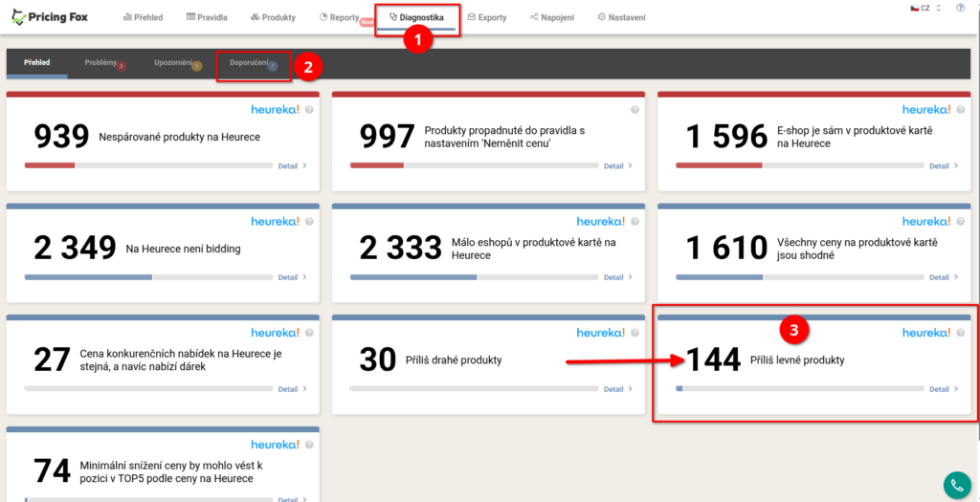The width and height of the screenshot is (980, 502).
Task: Open Detail for Příliš drahé produkty
Action: (618, 389)
